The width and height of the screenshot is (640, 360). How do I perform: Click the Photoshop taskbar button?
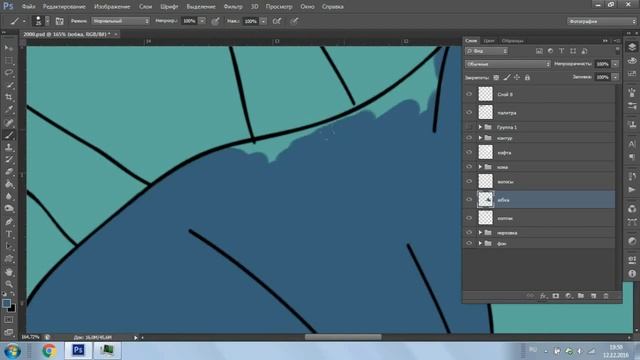tap(78, 351)
